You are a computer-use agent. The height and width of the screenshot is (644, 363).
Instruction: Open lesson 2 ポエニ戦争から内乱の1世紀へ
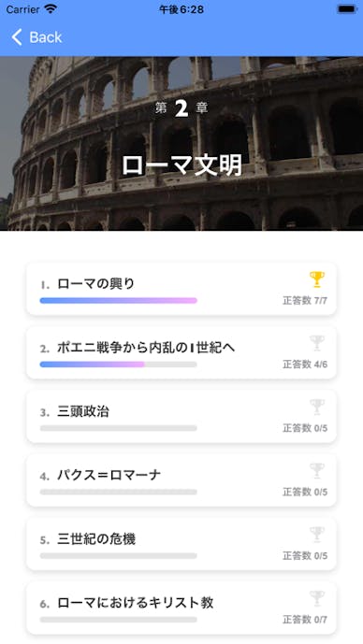[x=181, y=352]
